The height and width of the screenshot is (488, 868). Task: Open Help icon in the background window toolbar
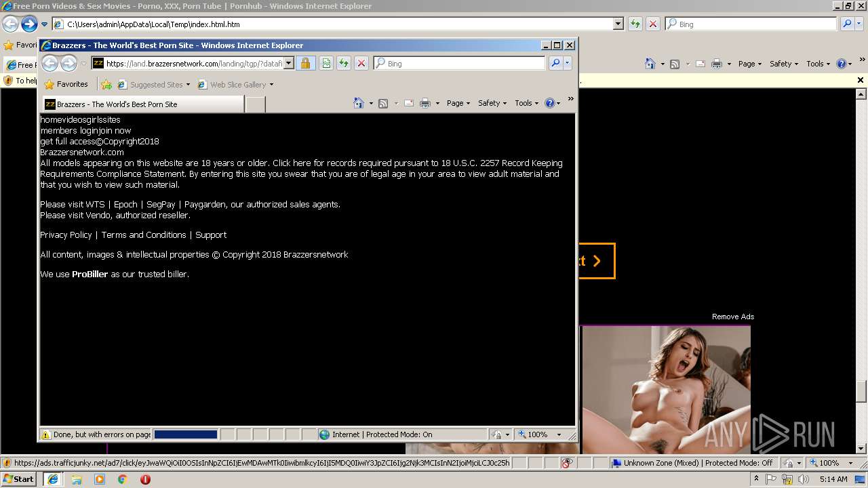(841, 64)
